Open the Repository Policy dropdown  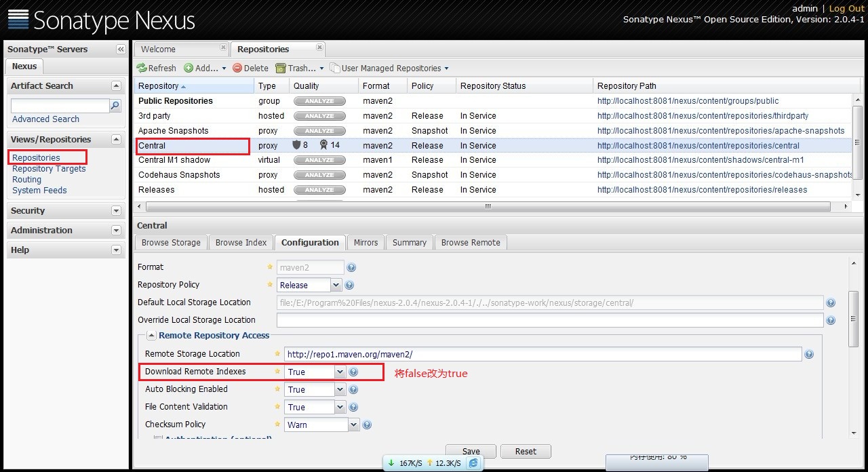pyautogui.click(x=336, y=286)
